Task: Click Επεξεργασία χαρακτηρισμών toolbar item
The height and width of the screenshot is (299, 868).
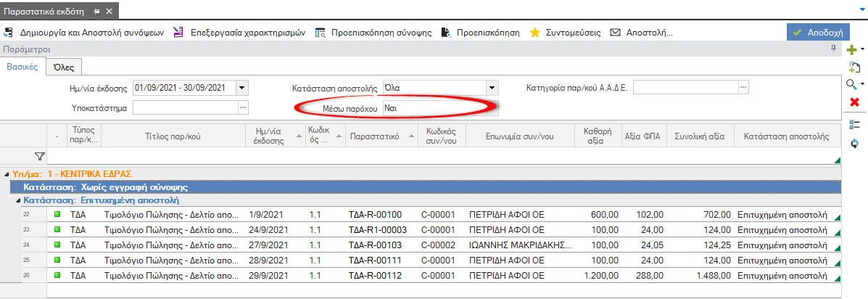Action: [x=239, y=32]
